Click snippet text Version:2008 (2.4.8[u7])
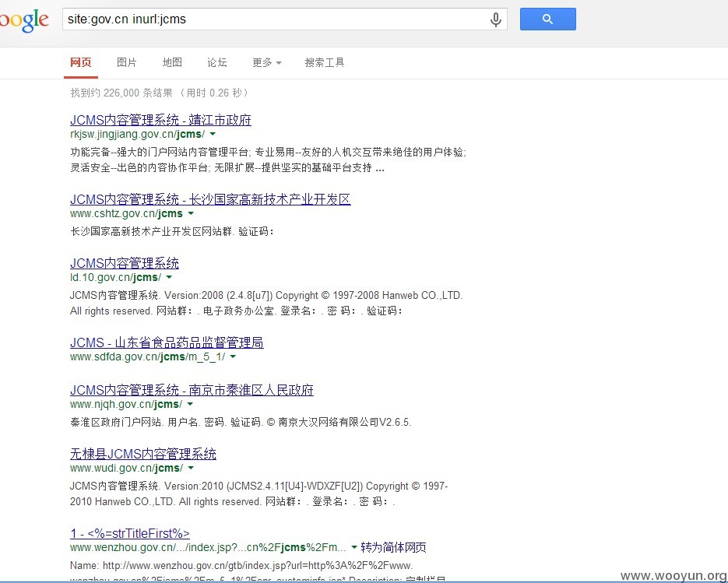The image size is (728, 583). [x=219, y=295]
